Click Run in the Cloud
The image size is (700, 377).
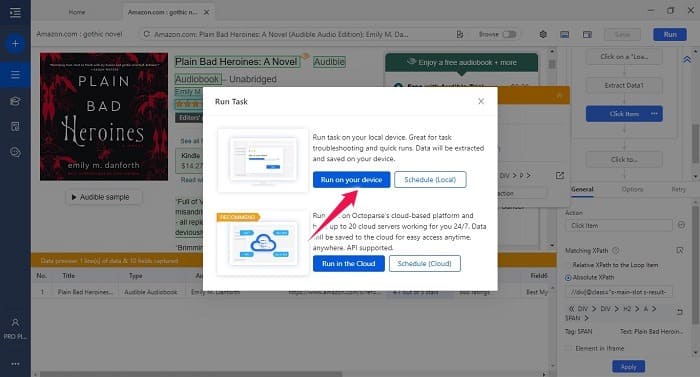pyautogui.click(x=349, y=264)
